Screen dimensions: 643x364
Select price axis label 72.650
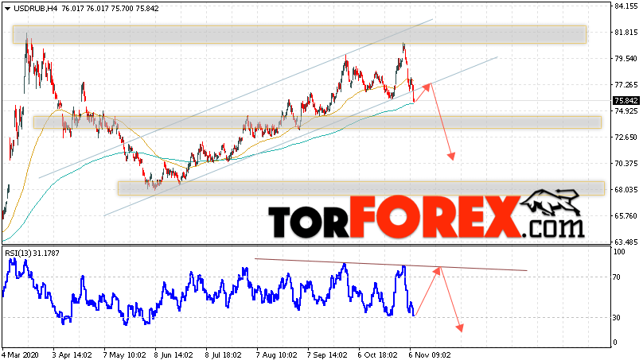626,137
